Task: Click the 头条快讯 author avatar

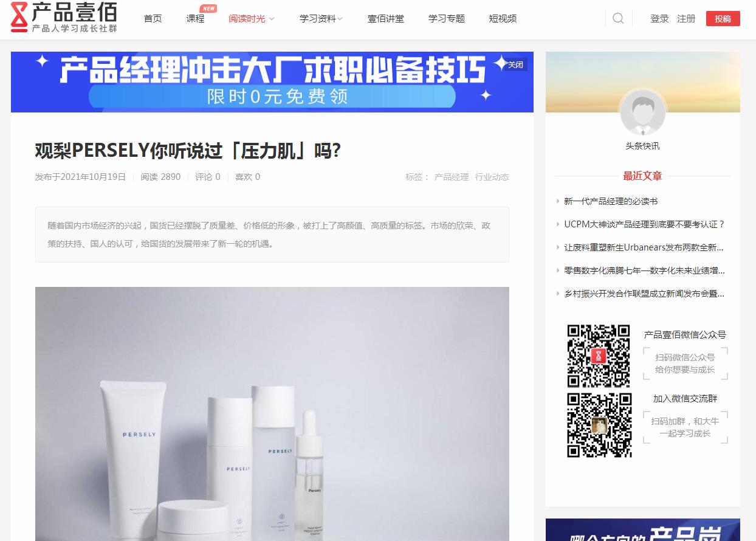Action: coord(643,112)
